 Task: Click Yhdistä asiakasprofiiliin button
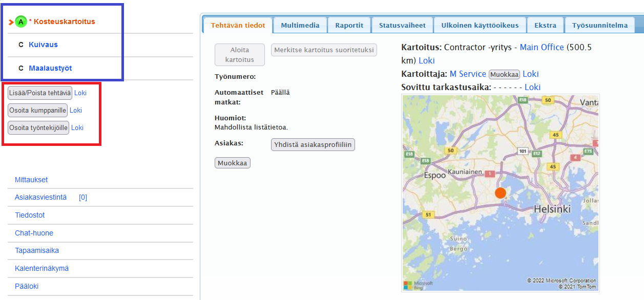313,145
